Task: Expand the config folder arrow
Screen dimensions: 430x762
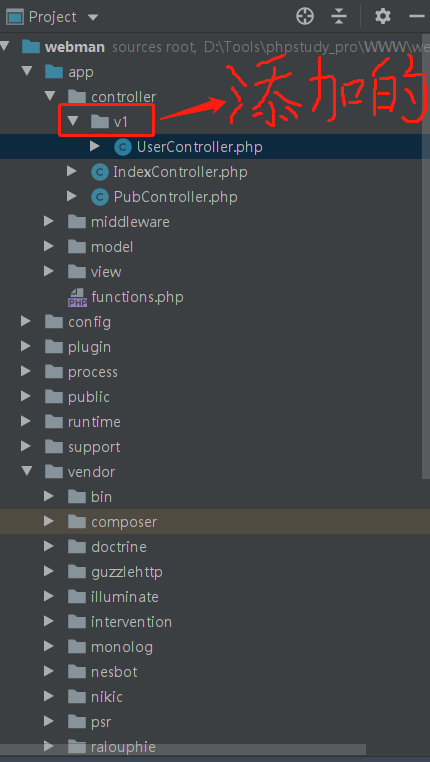Action: (x=26, y=321)
